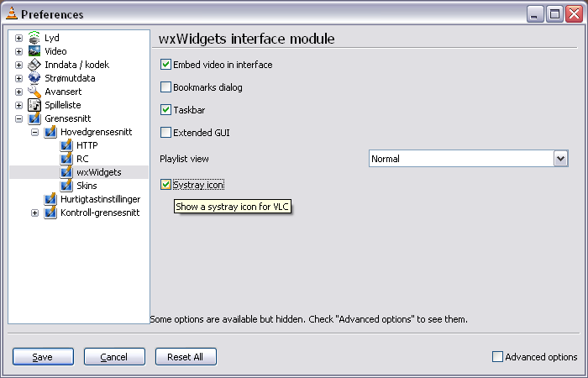
Task: Click the Skins module icon
Action: click(66, 186)
